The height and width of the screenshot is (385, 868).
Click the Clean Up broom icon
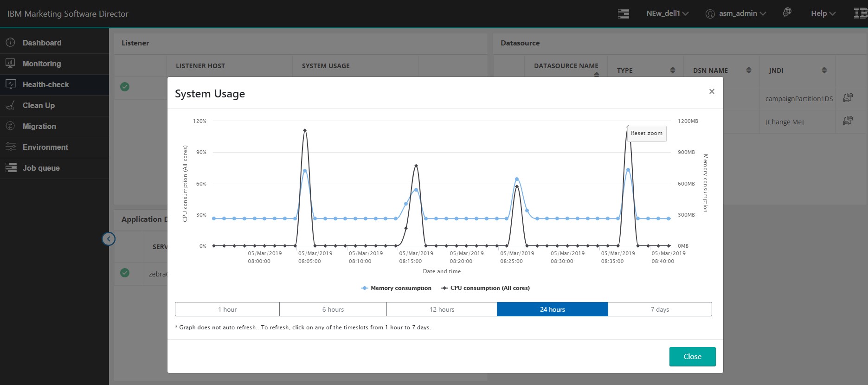click(x=10, y=105)
